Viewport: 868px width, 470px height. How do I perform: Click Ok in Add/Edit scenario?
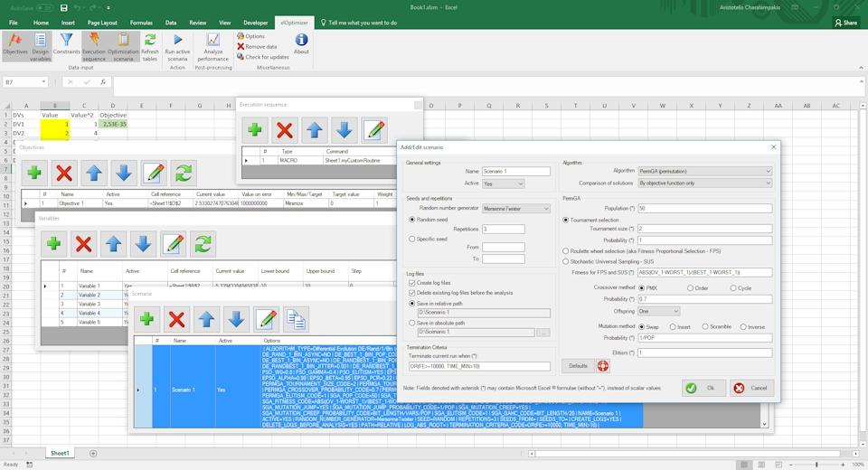click(703, 388)
